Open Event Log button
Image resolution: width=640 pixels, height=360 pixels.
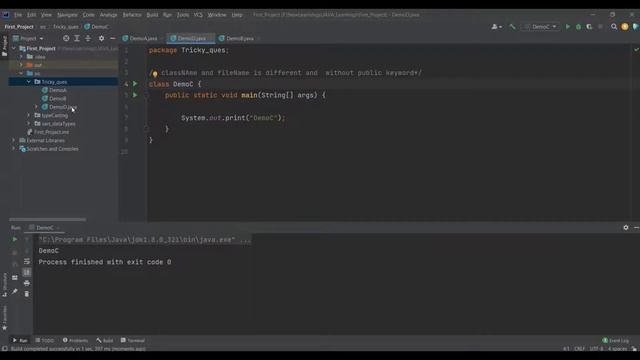616,340
